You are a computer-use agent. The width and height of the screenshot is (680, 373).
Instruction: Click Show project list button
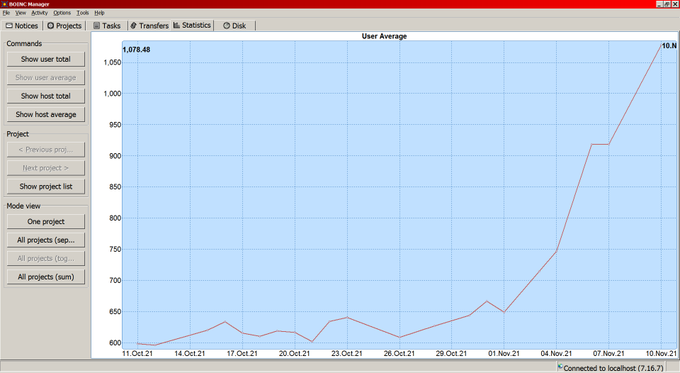pos(46,186)
